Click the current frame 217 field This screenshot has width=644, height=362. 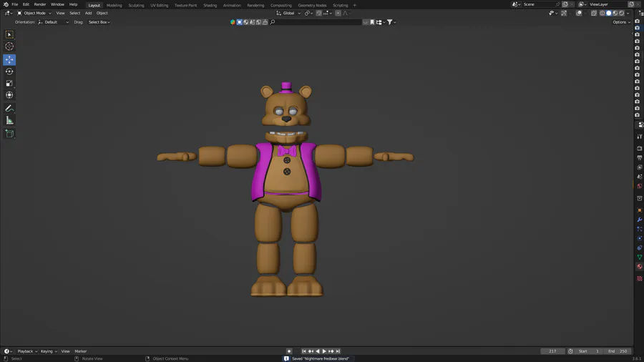click(553, 351)
